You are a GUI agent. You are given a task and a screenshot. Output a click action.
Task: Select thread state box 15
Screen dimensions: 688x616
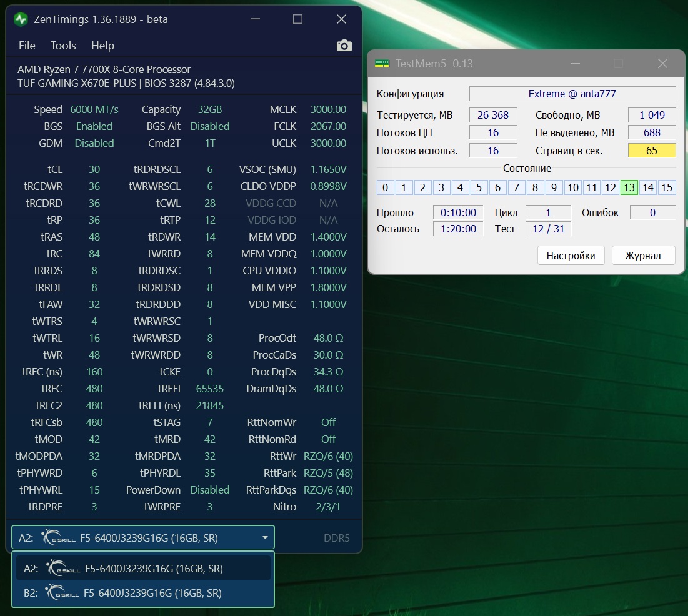[x=667, y=187]
